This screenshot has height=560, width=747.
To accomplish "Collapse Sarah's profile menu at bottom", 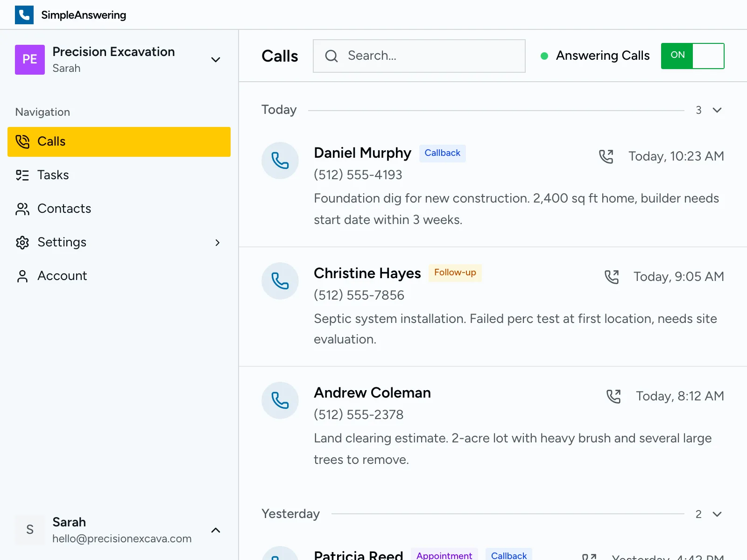I will [216, 530].
